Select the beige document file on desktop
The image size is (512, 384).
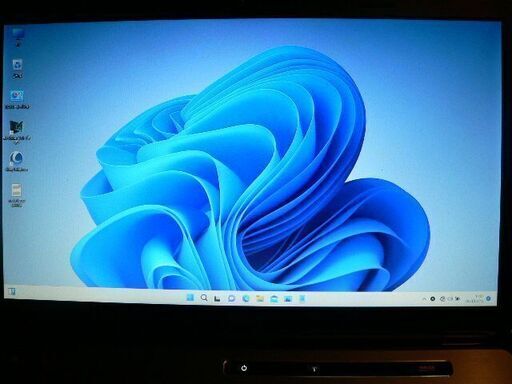[x=16, y=195]
